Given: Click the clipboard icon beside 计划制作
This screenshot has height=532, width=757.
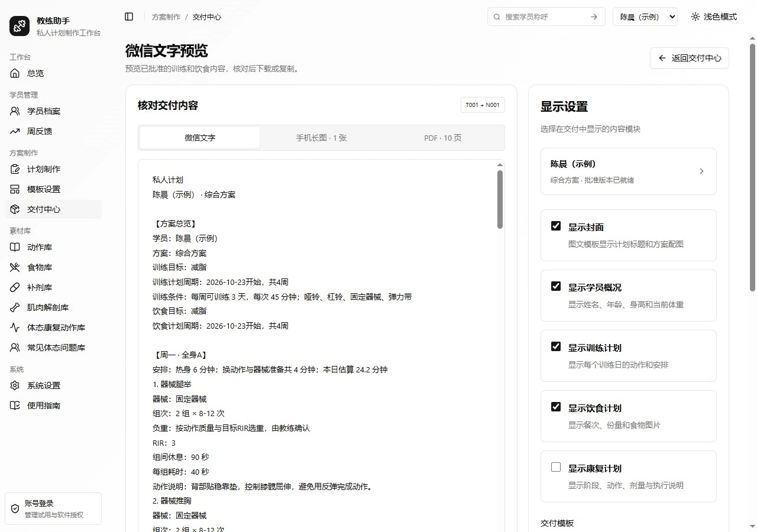Looking at the screenshot, I should tap(15, 169).
